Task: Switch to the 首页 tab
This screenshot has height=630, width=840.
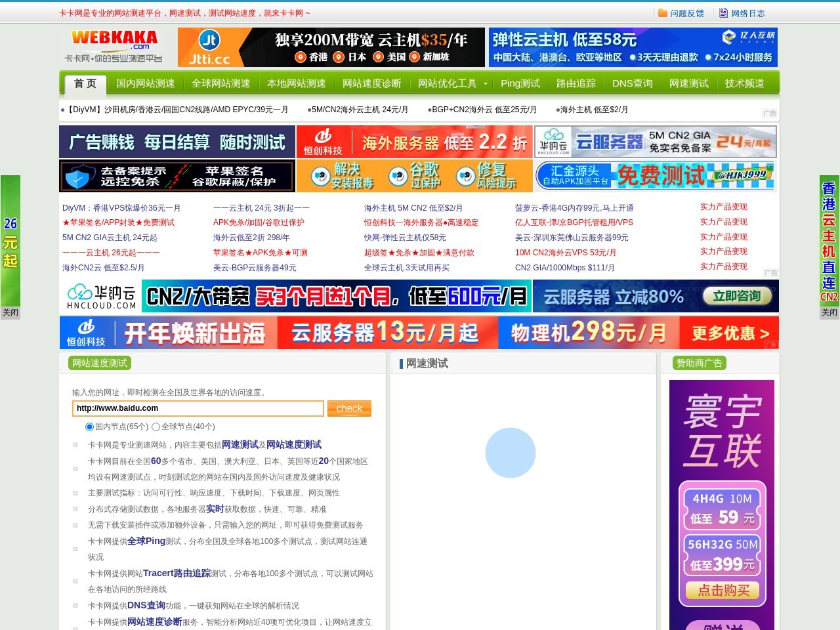Action: 84,83
